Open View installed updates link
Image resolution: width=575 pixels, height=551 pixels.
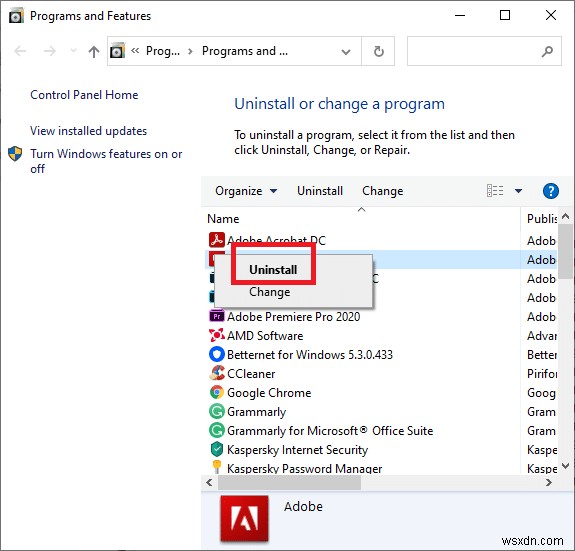(88, 131)
